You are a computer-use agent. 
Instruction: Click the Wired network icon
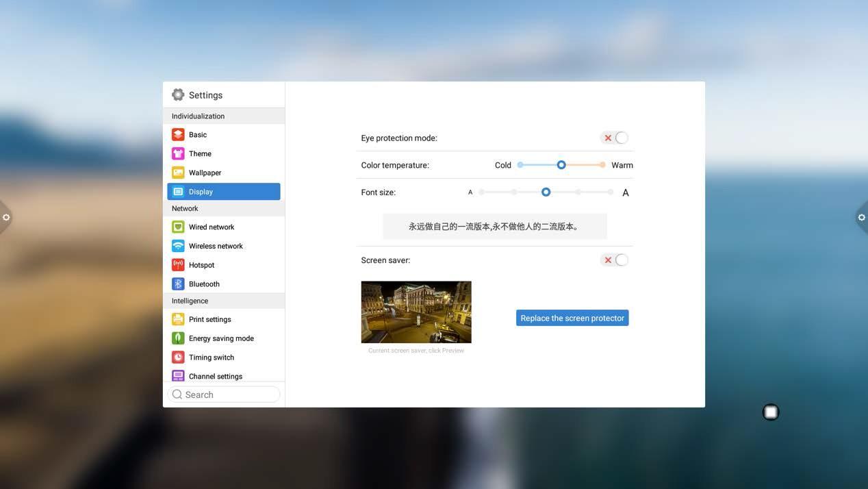[178, 227]
